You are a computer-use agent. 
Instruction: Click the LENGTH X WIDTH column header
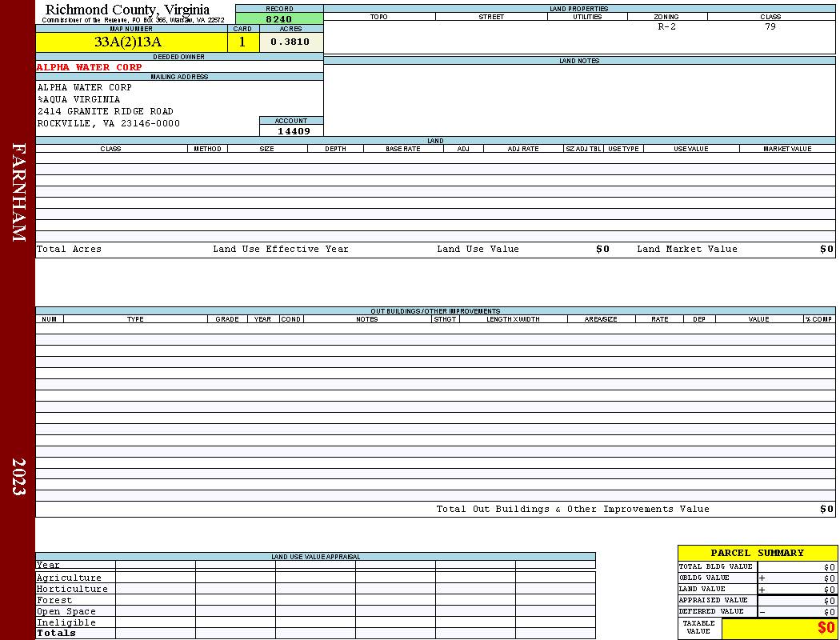[x=514, y=319]
